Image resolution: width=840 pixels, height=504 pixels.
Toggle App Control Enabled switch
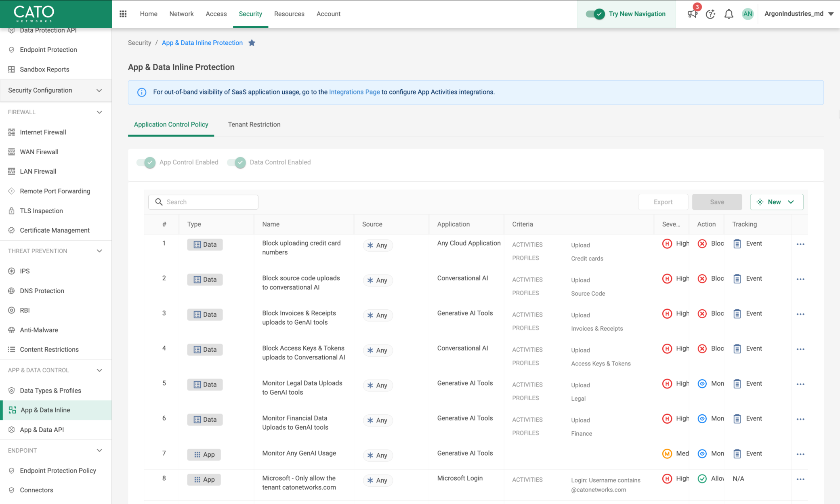click(146, 162)
